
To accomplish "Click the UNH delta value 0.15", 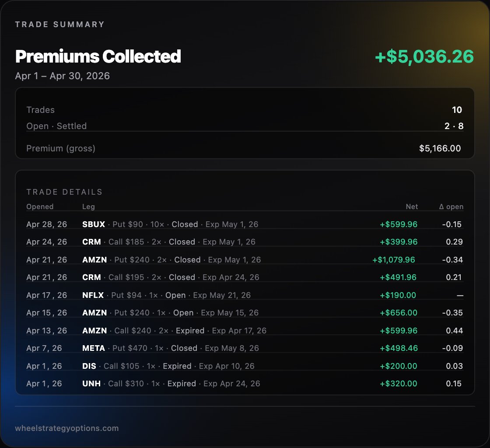I will point(454,384).
